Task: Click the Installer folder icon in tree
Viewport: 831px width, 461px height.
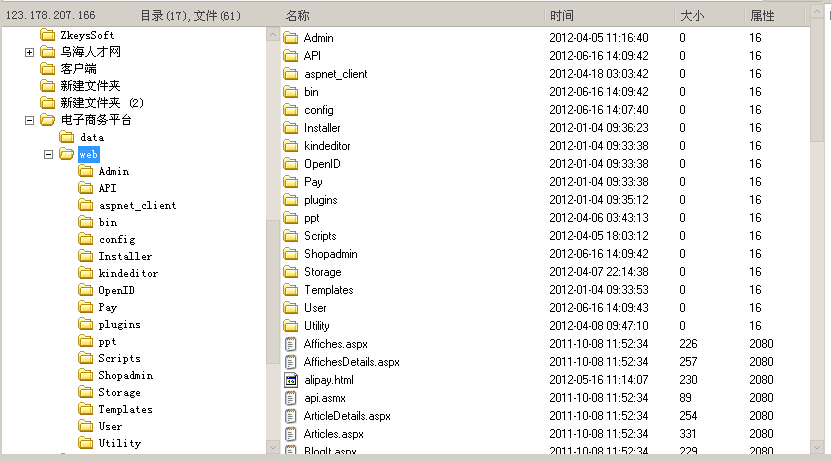Action: pyautogui.click(x=85, y=256)
